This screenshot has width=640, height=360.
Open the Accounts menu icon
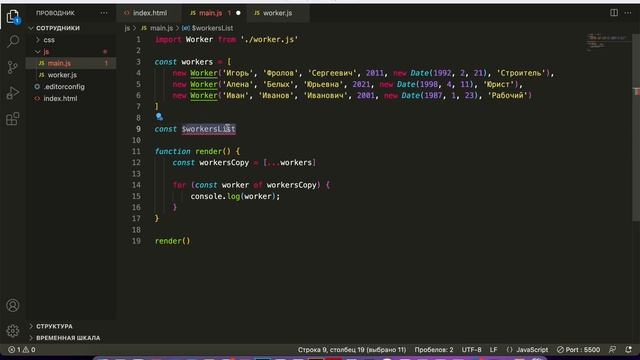point(13,305)
